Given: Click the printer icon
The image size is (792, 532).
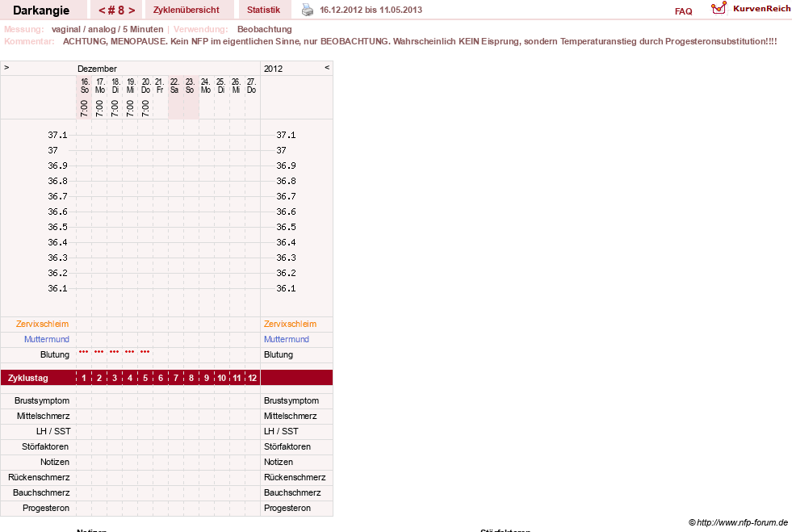Looking at the screenshot, I should pos(307,10).
